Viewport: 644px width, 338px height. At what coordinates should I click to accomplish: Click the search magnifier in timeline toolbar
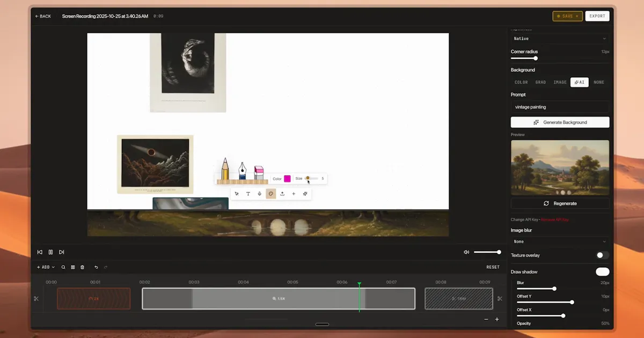point(63,267)
